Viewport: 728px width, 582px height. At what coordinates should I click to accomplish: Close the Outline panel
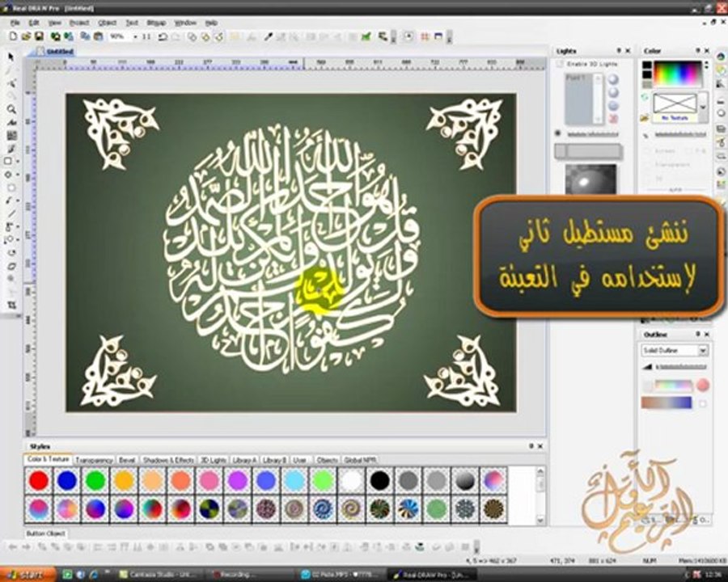tap(707, 334)
